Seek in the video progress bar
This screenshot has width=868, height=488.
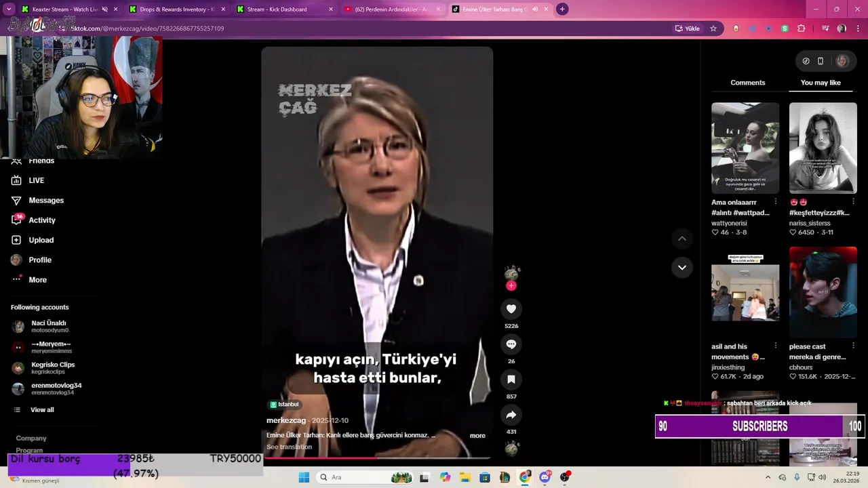377,459
